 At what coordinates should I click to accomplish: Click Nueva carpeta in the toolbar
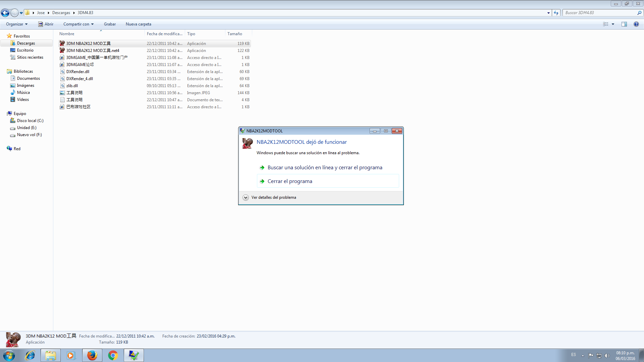click(139, 24)
